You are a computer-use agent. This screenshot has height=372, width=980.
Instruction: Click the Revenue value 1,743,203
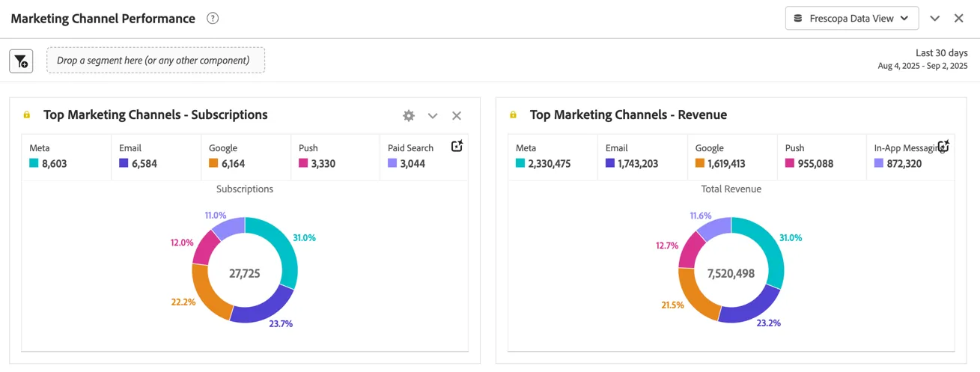coord(638,163)
